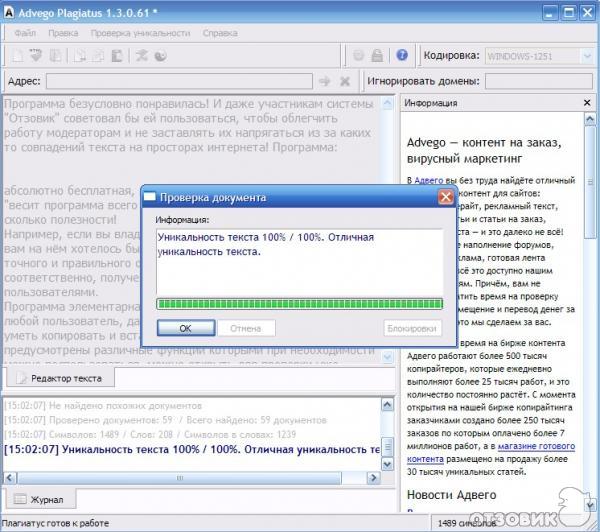Click heading 'Новости Адвего' in info panel
The height and width of the screenshot is (532, 600).
(452, 494)
